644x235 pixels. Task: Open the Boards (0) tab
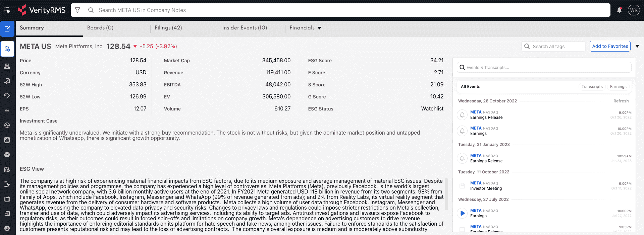pos(100,28)
